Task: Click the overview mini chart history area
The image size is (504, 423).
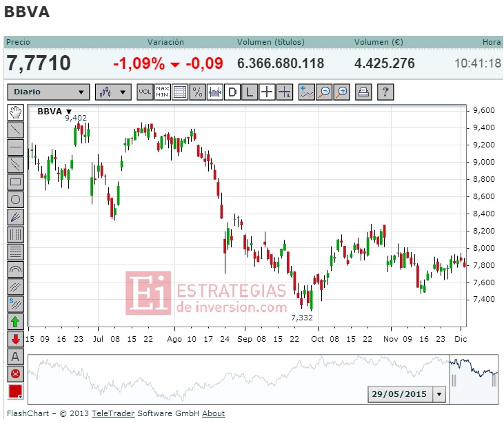Action: tap(239, 380)
